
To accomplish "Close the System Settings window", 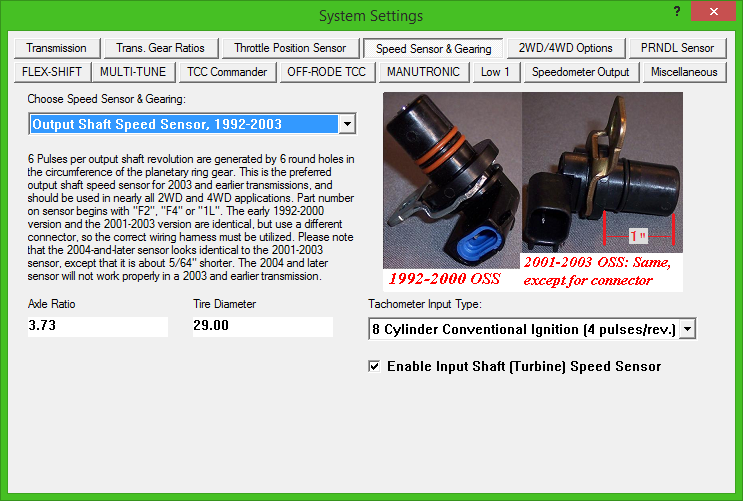I will tap(711, 14).
